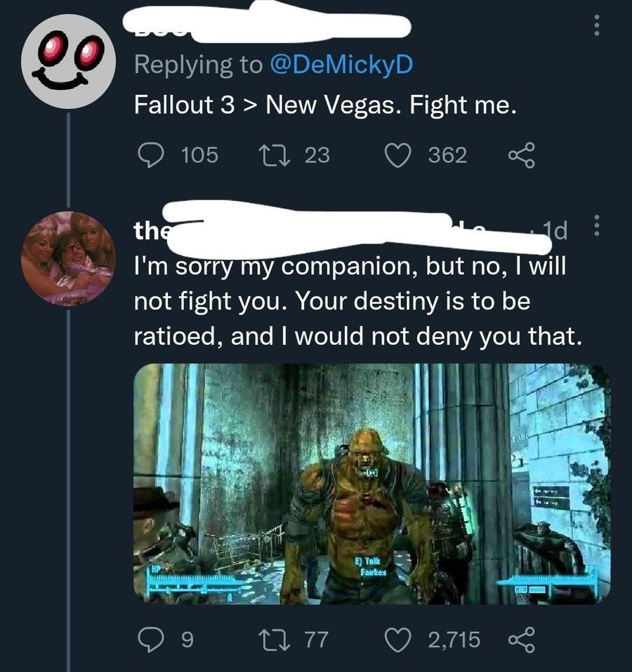Viewport: 632px width, 672px height.
Task: Enlarge the Fallout 3 Fawkes screenshot
Action: click(371, 484)
